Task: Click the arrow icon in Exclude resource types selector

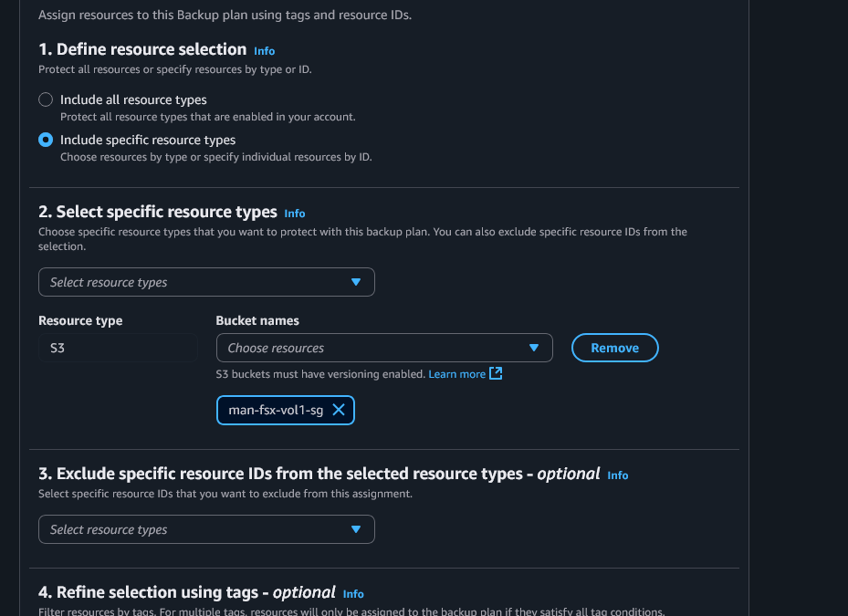Action: click(x=356, y=529)
